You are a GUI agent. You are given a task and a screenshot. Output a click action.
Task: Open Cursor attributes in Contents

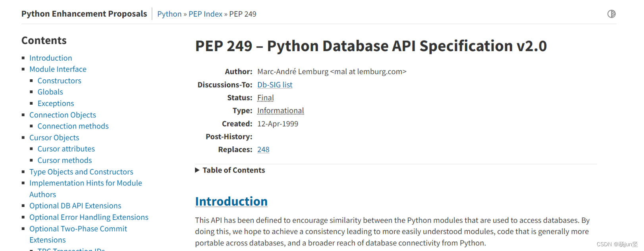[66, 149]
